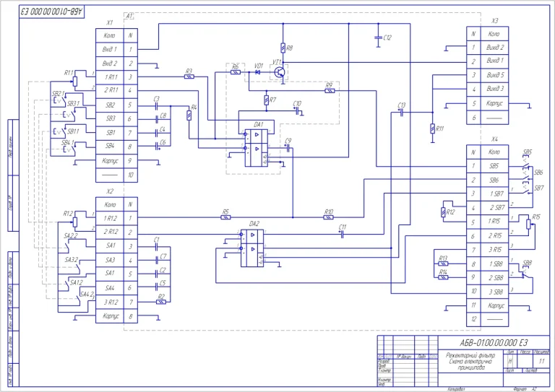Select the R3 resistor symbol
The image size is (555, 392).
pos(189,77)
